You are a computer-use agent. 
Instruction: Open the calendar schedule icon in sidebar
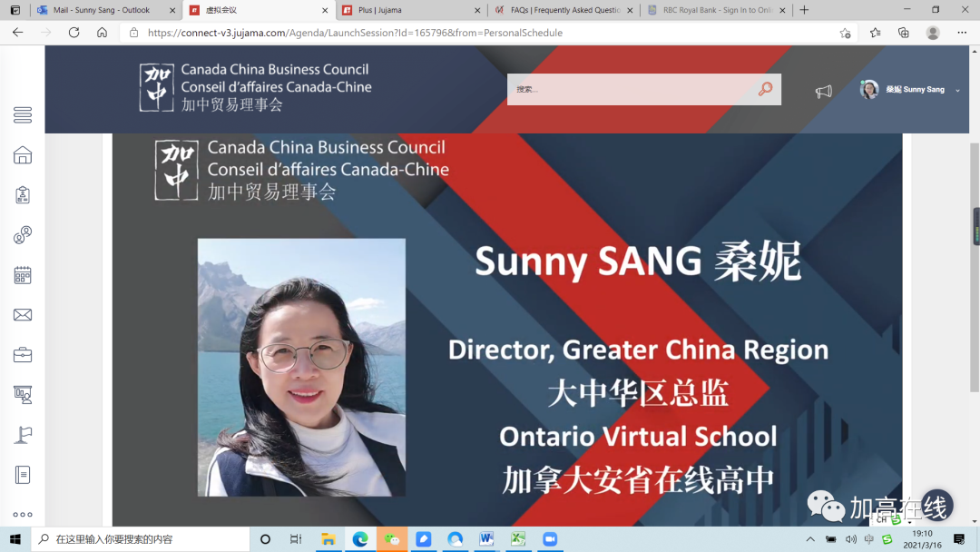[23, 275]
